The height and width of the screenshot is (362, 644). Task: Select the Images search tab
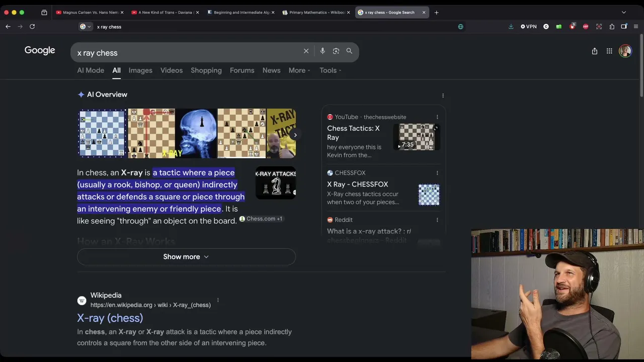pyautogui.click(x=140, y=70)
